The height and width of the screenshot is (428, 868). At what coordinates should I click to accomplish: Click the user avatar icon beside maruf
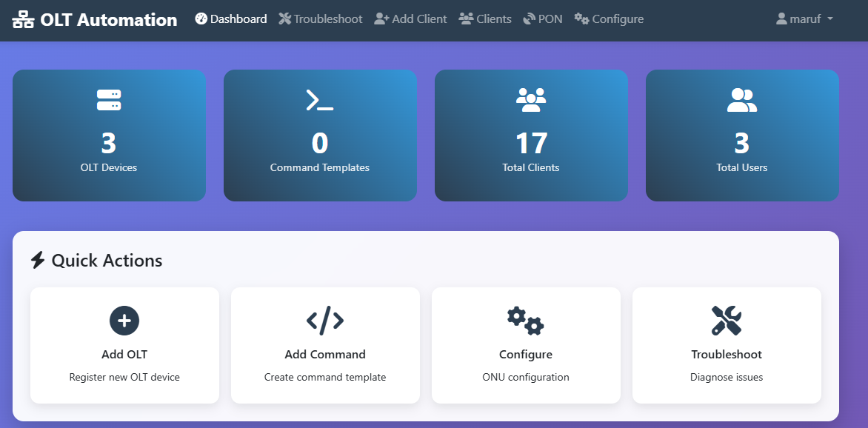pyautogui.click(x=781, y=19)
